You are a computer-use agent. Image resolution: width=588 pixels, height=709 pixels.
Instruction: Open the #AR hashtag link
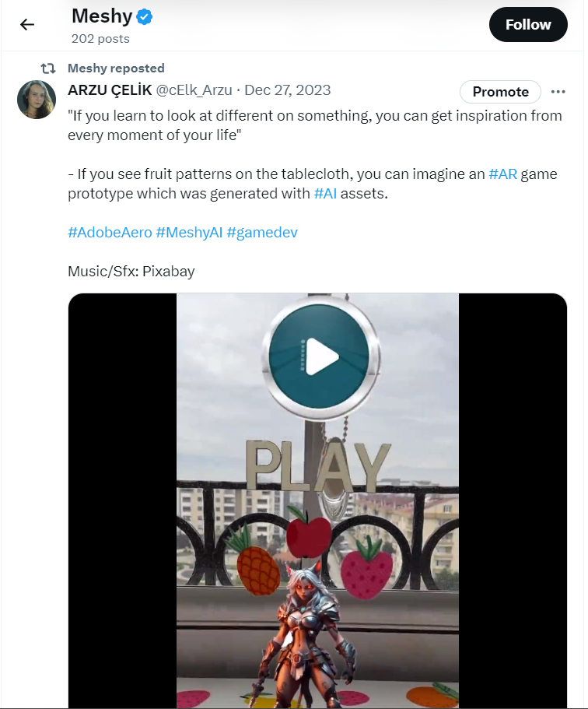502,174
